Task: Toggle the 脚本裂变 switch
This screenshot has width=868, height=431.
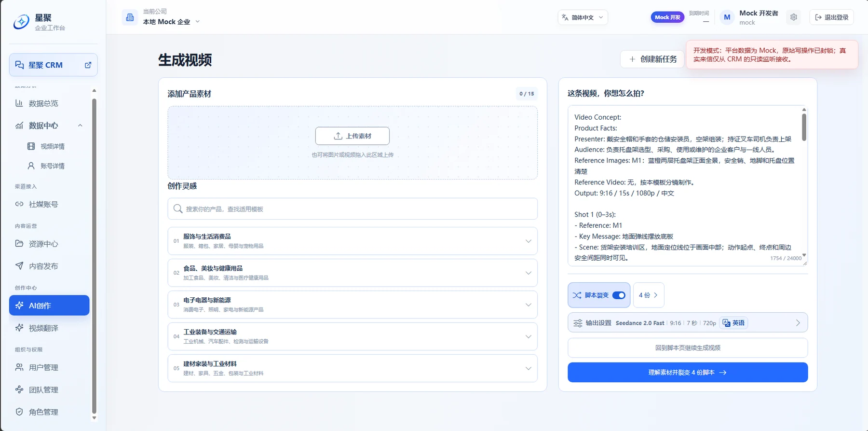Action: [x=619, y=295]
